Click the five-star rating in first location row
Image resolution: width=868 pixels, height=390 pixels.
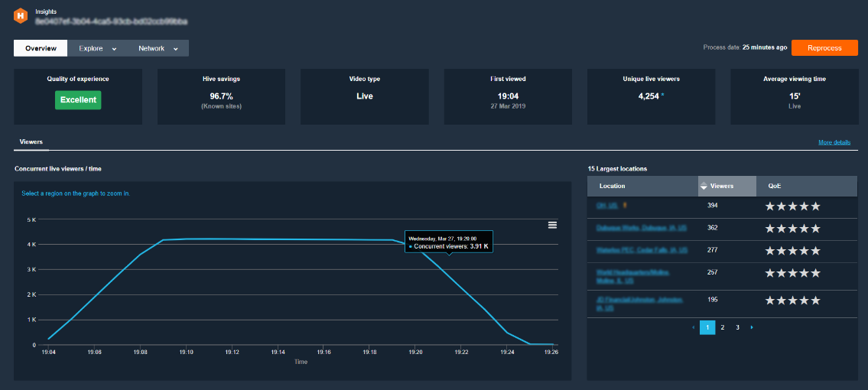point(792,206)
